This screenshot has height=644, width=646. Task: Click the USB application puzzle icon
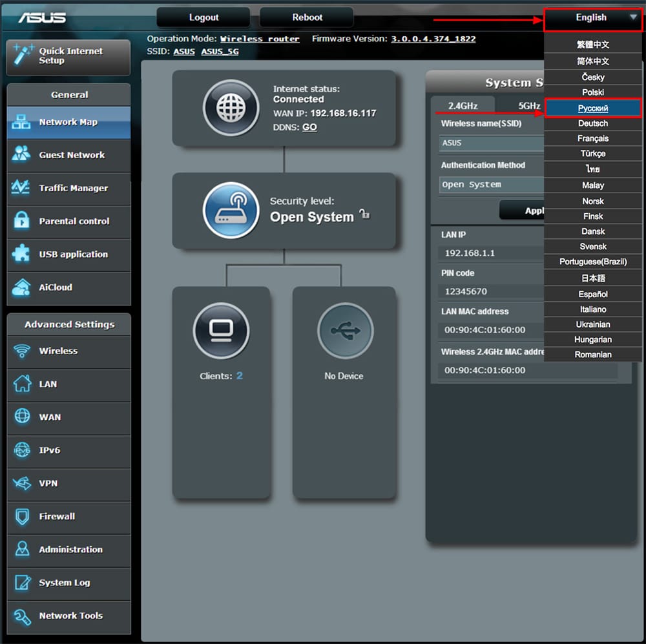point(21,253)
